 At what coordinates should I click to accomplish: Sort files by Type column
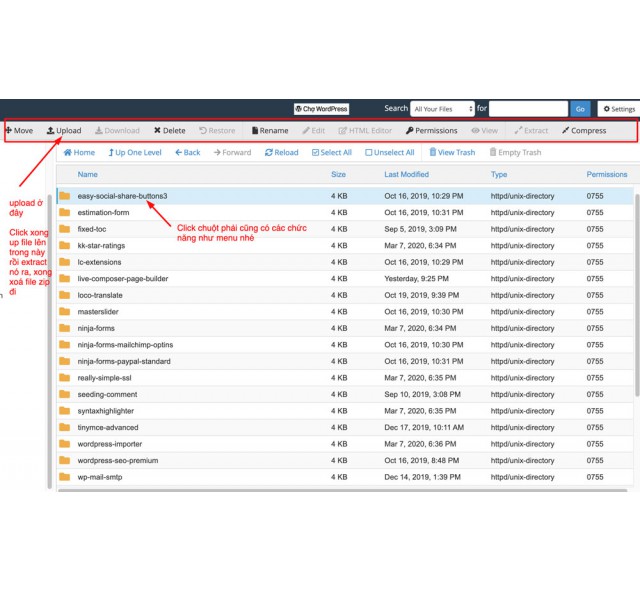tap(499, 175)
